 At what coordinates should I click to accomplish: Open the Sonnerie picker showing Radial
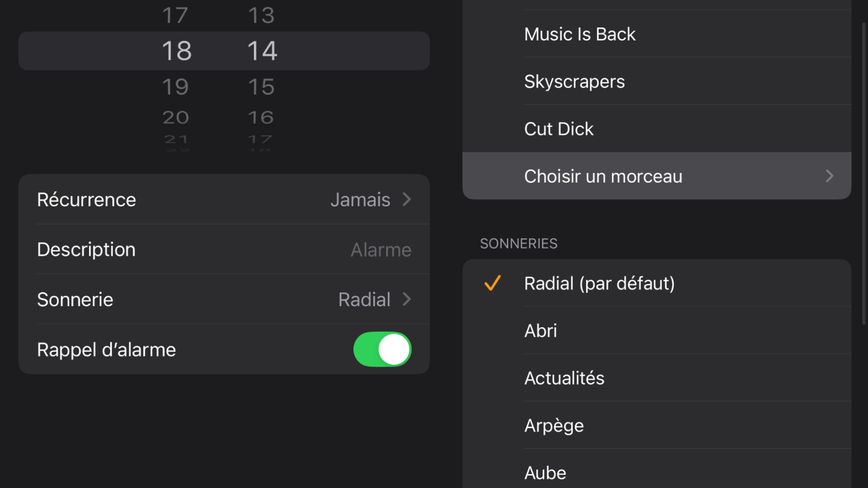point(224,299)
